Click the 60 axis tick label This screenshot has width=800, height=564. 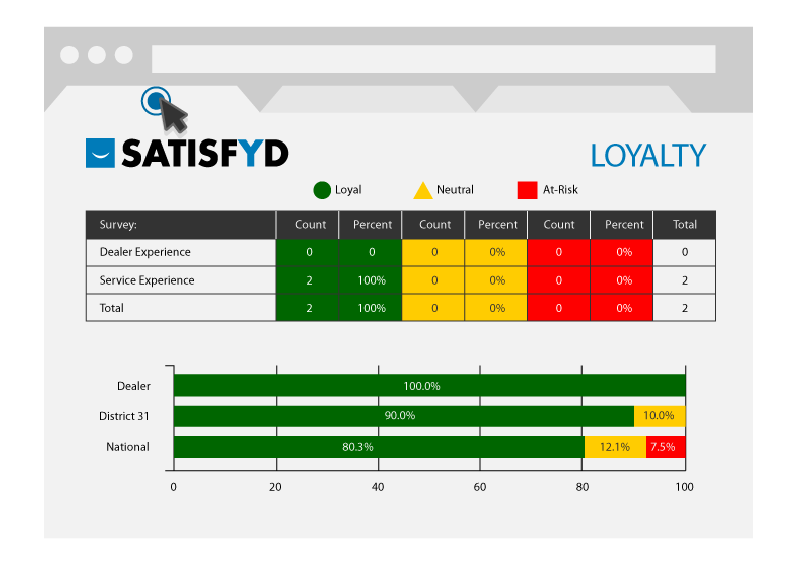480,487
